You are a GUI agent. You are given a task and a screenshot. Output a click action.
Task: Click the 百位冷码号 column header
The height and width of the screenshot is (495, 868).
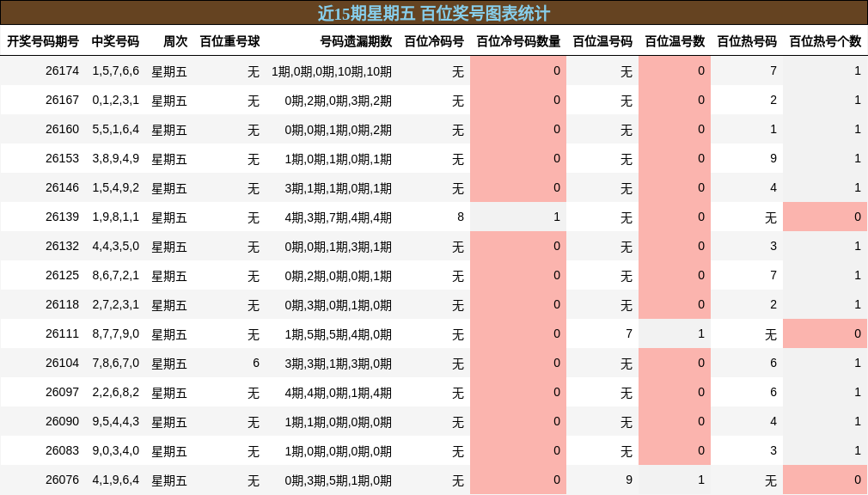(434, 41)
